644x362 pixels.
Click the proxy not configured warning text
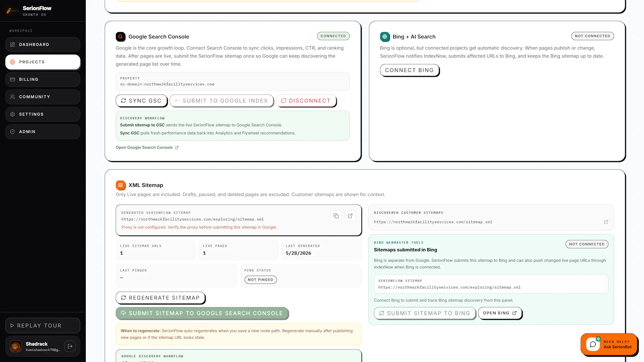(199, 227)
